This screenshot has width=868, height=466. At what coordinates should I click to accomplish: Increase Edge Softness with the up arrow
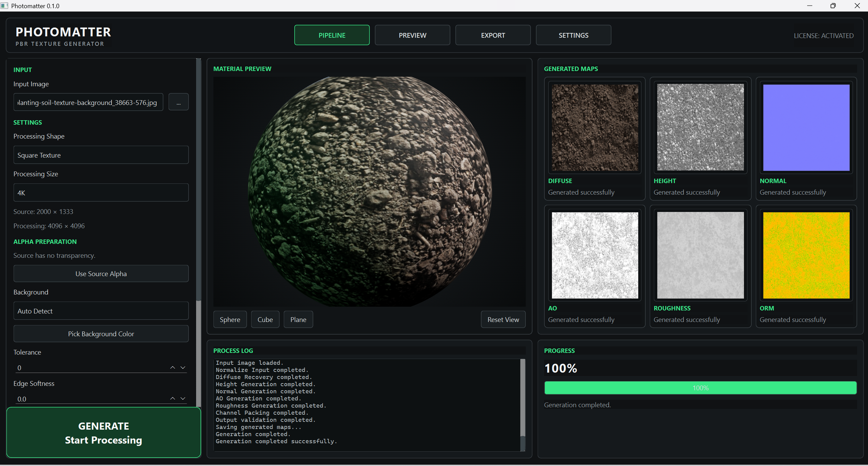pos(173,398)
